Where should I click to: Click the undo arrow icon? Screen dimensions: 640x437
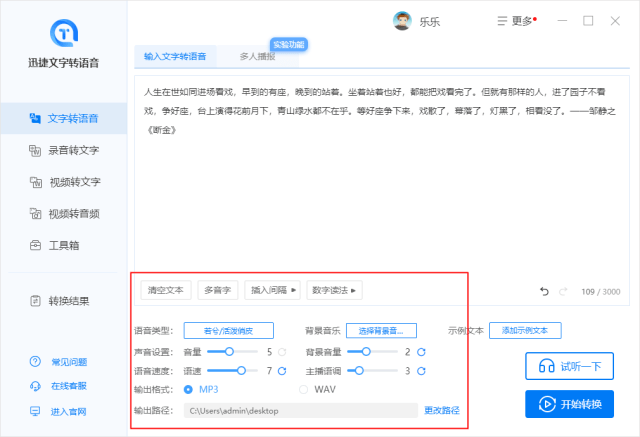click(545, 291)
